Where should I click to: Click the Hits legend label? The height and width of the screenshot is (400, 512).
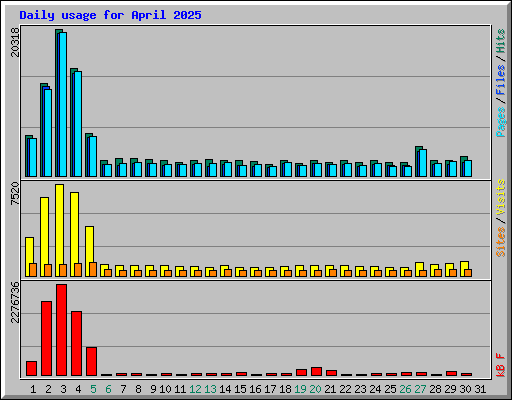[501, 41]
